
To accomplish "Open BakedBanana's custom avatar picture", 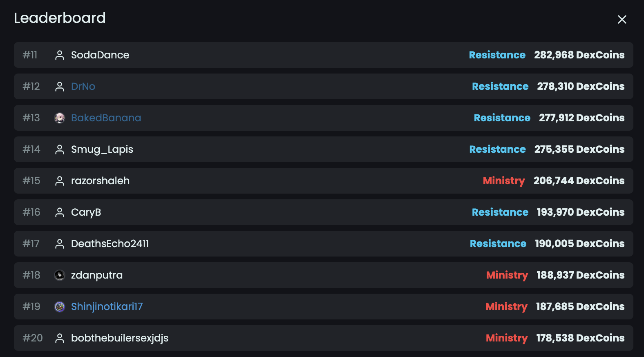I will 60,118.
